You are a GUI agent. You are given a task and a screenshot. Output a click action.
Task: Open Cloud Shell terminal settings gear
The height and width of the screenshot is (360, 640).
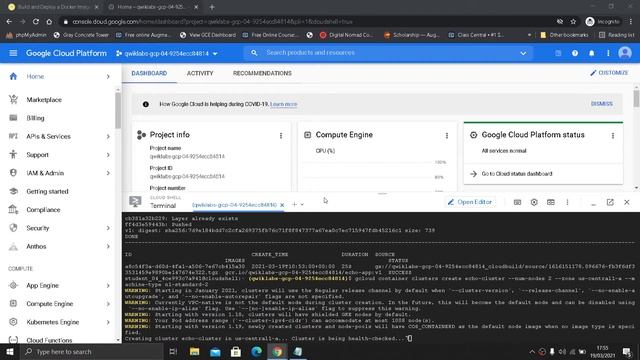(x=534, y=202)
